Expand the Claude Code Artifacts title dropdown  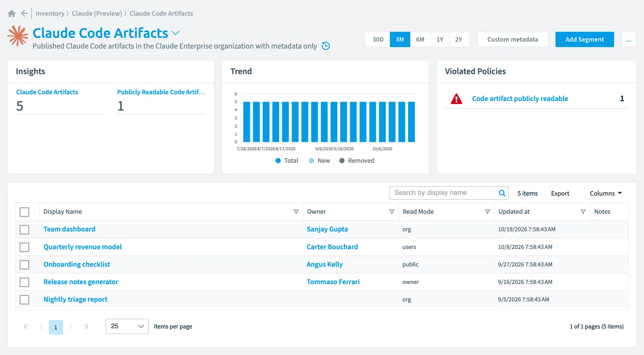pyautogui.click(x=175, y=33)
